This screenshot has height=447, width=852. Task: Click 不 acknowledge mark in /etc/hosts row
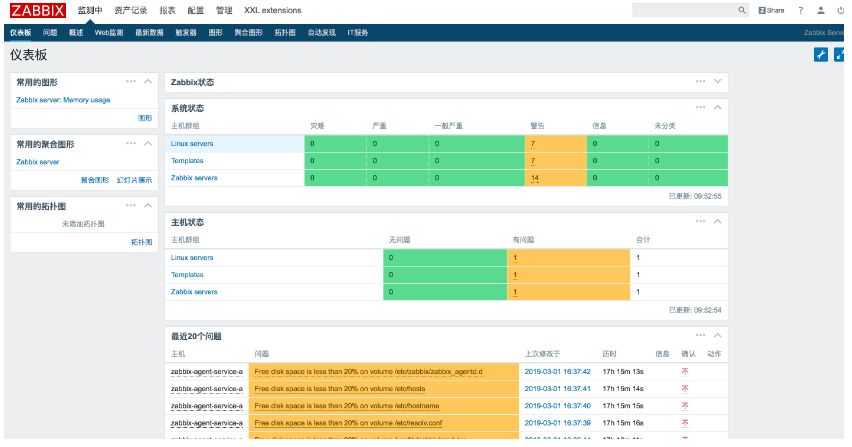(x=685, y=389)
